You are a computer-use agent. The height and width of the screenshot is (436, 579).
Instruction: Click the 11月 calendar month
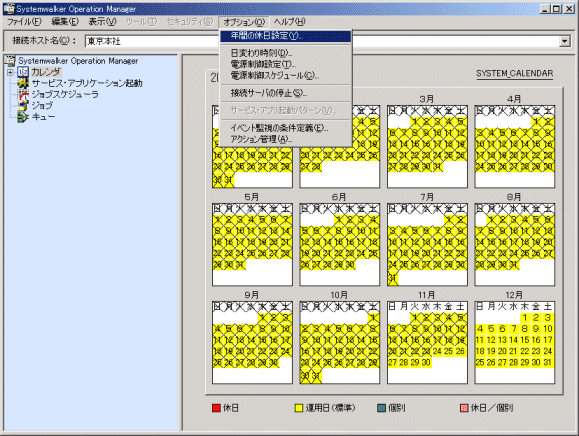point(427,343)
